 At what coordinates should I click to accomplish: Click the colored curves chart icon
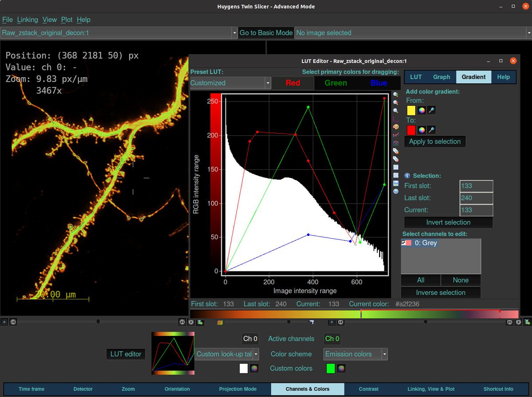click(395, 143)
